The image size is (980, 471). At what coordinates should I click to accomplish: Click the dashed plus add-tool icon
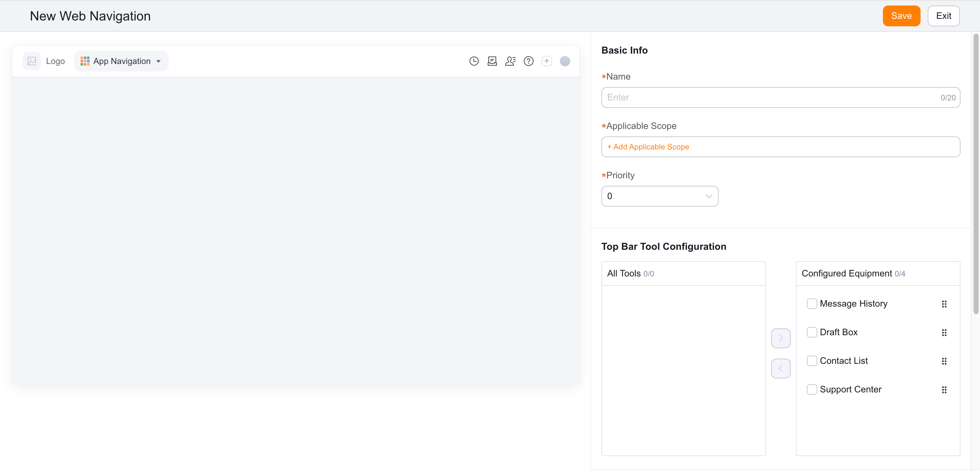(547, 61)
